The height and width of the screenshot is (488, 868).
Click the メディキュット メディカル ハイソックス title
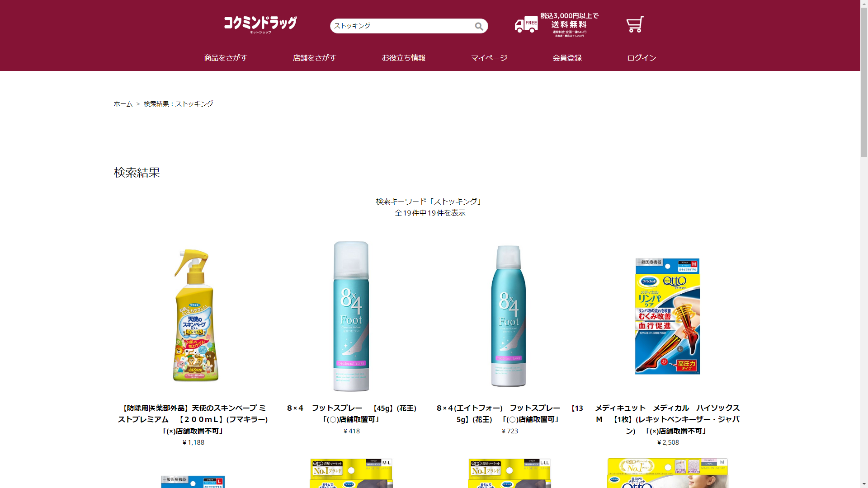click(x=668, y=419)
